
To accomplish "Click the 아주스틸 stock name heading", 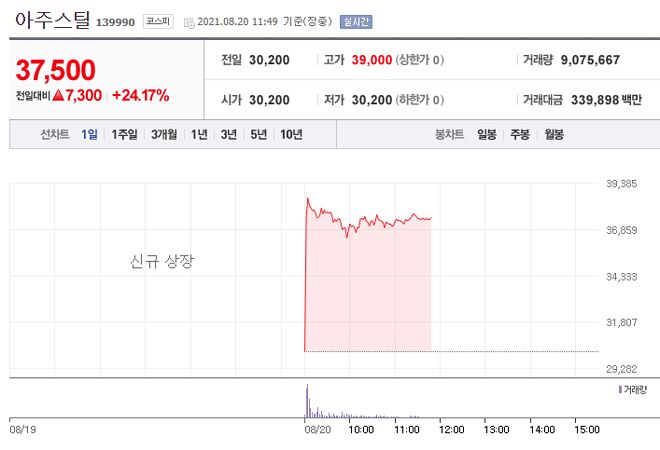I will [52, 18].
